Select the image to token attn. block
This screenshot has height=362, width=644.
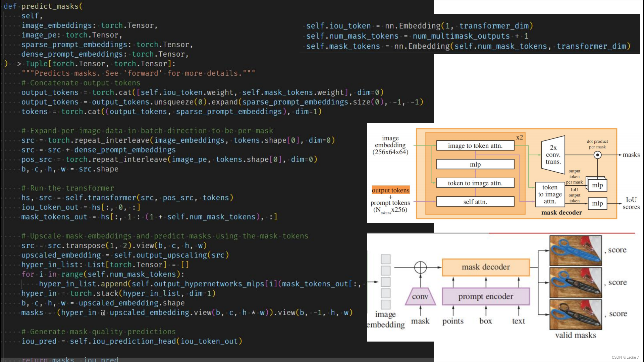point(475,145)
